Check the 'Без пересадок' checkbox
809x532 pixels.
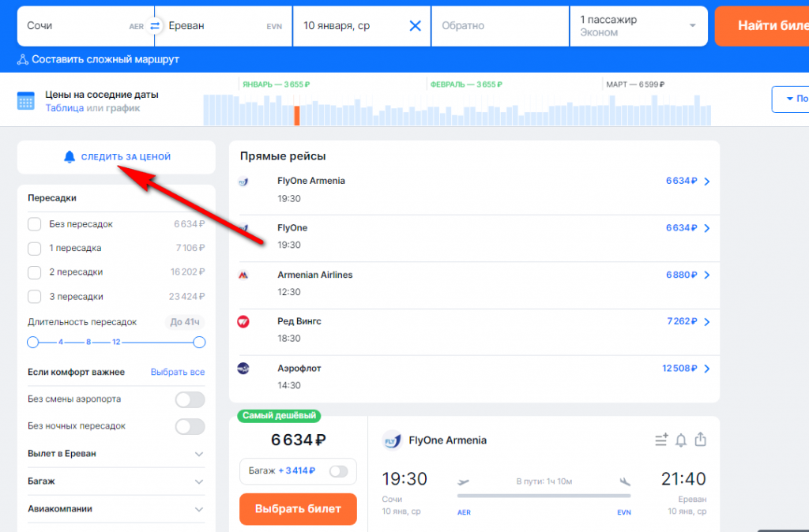coord(34,224)
